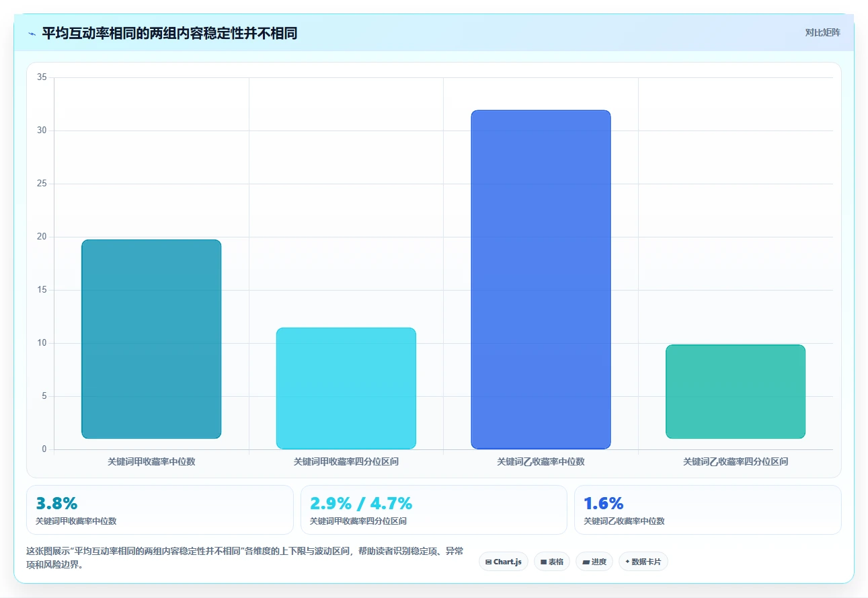The image size is (868, 598).
Task: Click the y-axis value 30
Action: (42, 130)
